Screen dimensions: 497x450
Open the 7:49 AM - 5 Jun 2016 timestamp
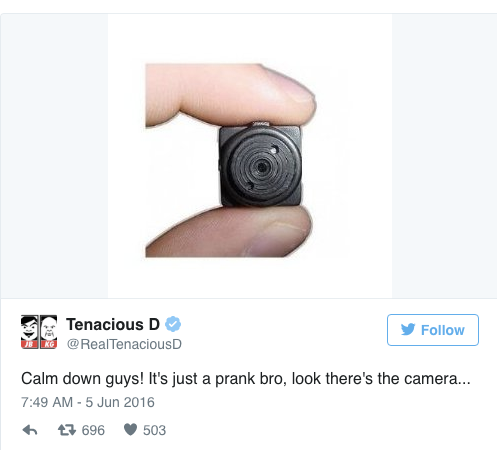pyautogui.click(x=88, y=402)
